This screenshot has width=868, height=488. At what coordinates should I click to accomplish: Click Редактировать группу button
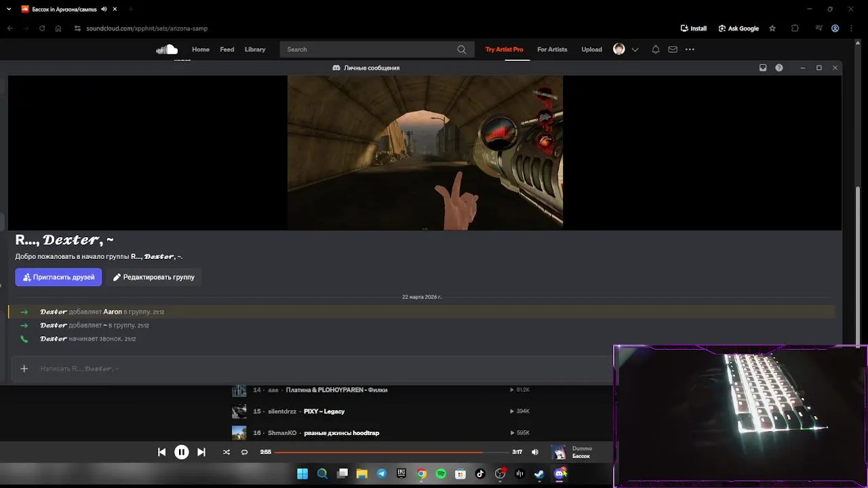tap(154, 277)
